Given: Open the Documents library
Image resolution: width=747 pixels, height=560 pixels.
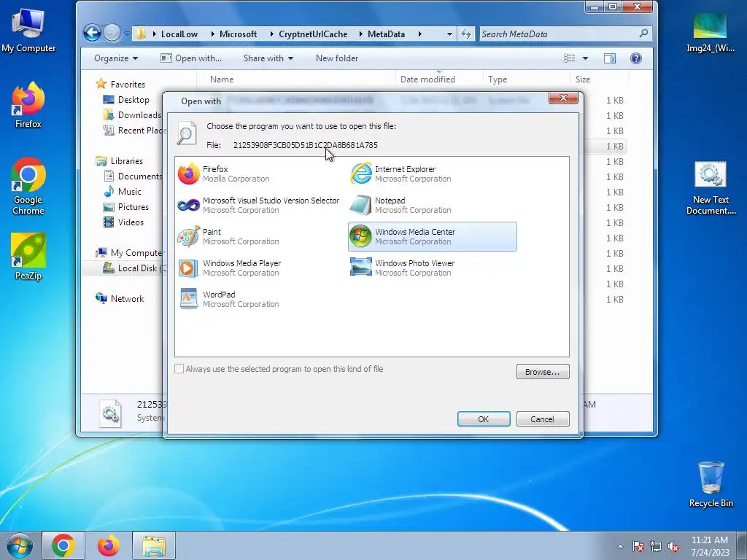Looking at the screenshot, I should click(x=133, y=176).
